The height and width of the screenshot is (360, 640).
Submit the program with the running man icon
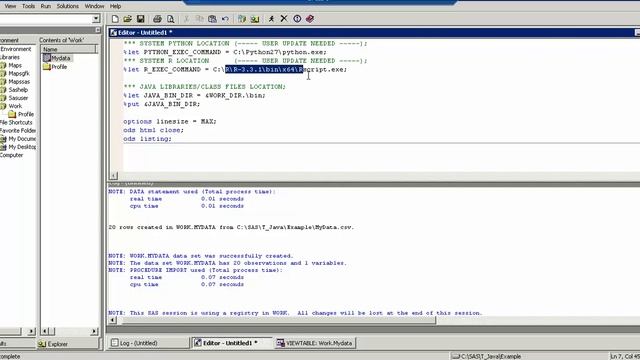tap(271, 19)
